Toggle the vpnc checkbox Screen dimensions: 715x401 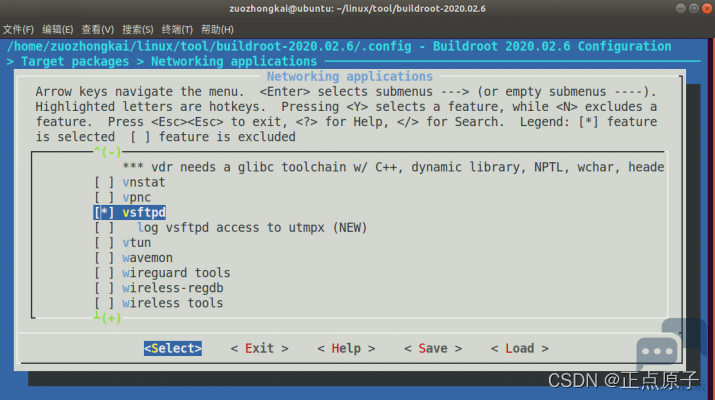[x=104, y=198]
